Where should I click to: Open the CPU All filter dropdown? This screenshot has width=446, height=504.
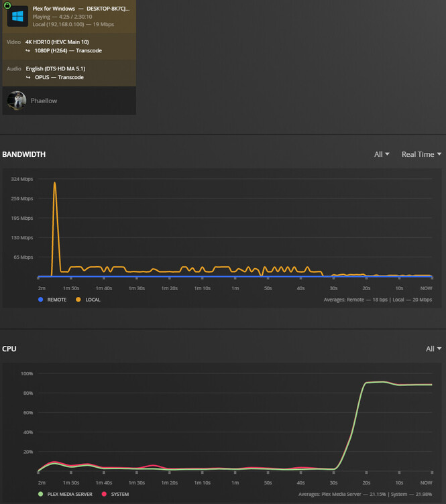point(433,349)
